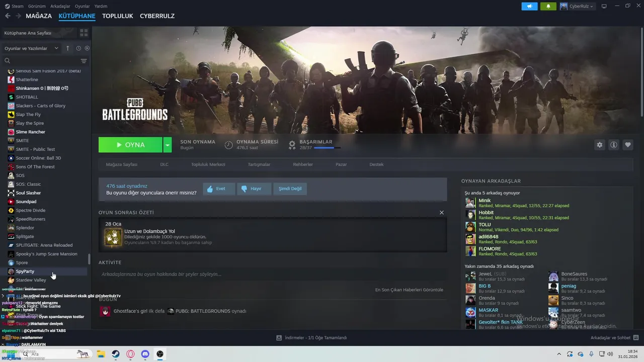Click the green OYNA play button

click(x=130, y=145)
